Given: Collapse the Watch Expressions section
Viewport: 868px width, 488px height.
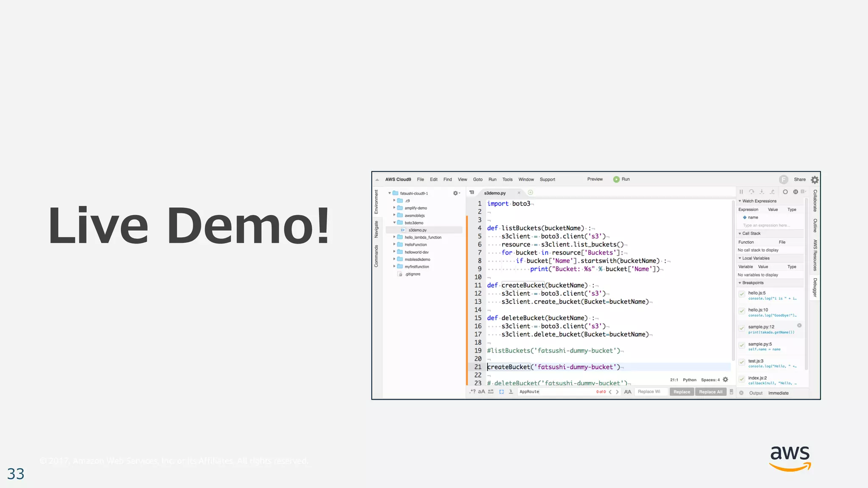Looking at the screenshot, I should point(740,201).
